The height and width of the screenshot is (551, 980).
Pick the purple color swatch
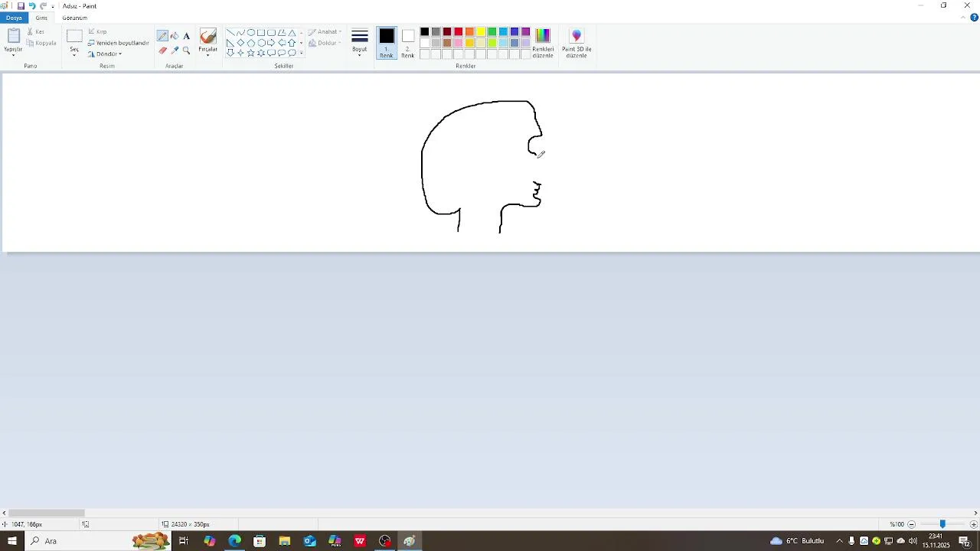(x=526, y=31)
